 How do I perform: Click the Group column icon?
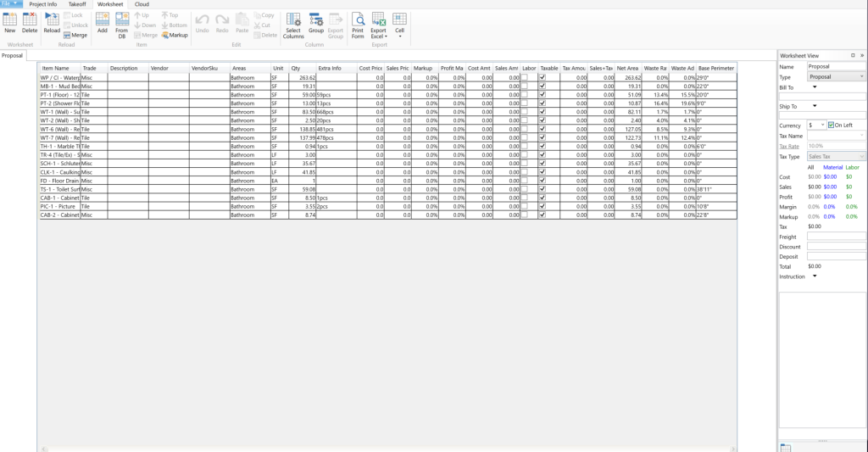[315, 22]
